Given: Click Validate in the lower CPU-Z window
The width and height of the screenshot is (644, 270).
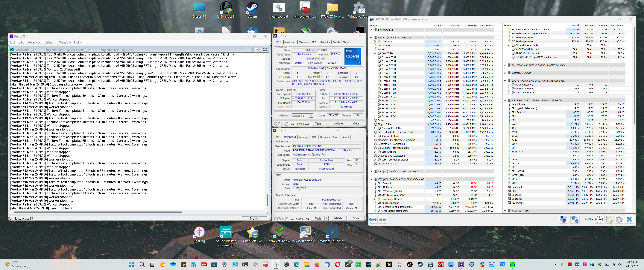Looking at the screenshot, I should pyautogui.click(x=338, y=218).
